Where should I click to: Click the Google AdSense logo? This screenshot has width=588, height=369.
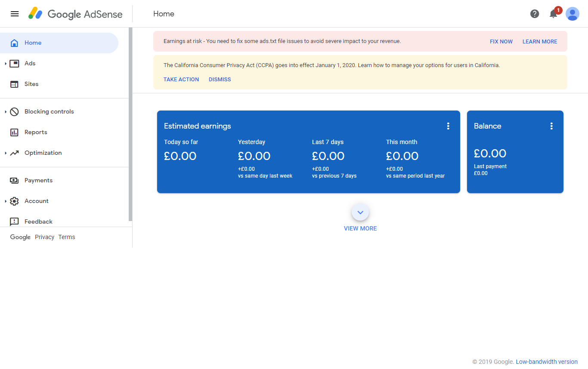(76, 14)
